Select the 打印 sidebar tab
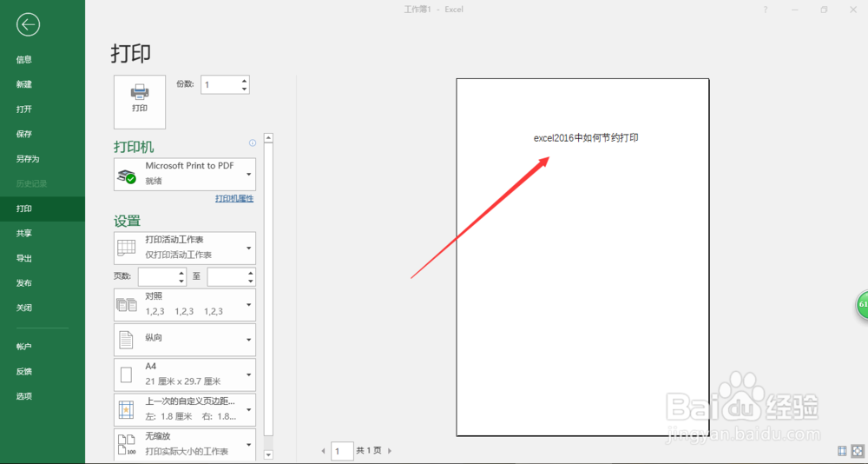The width and height of the screenshot is (868, 464). tap(43, 209)
